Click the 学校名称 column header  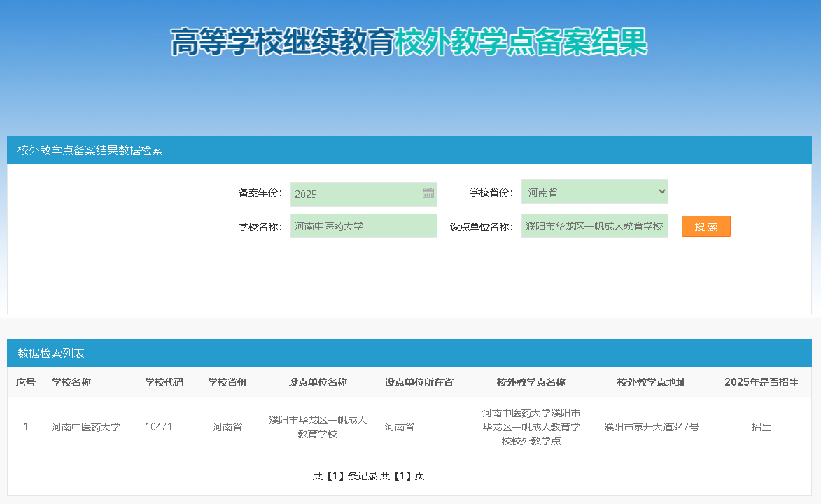[71, 382]
